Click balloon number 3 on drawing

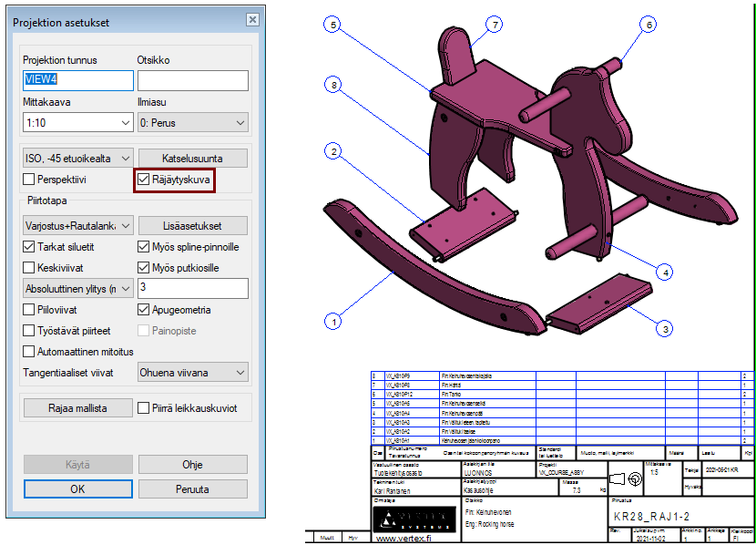coord(666,328)
